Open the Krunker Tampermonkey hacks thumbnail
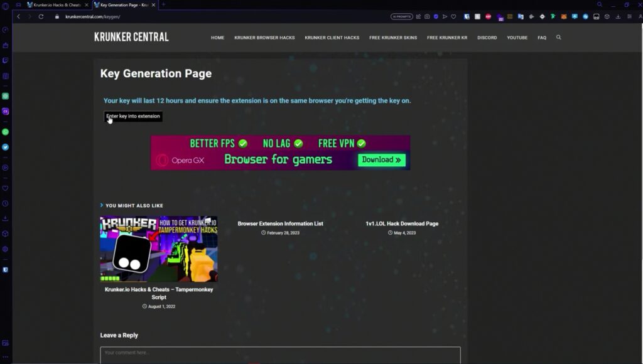Image resolution: width=643 pixels, height=364 pixels. click(x=159, y=249)
